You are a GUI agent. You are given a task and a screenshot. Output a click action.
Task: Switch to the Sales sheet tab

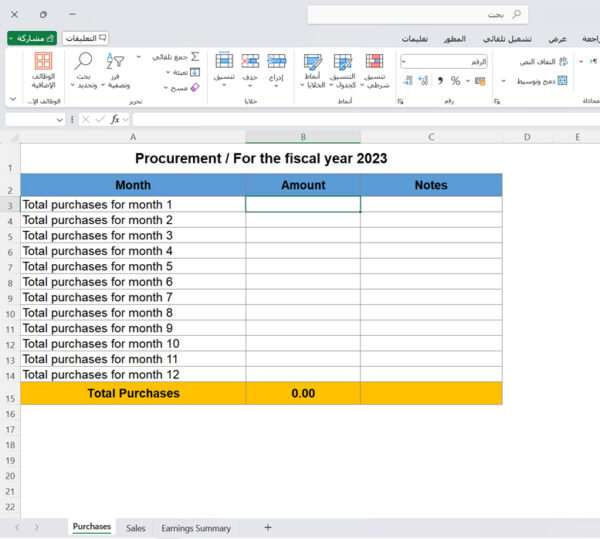(136, 528)
